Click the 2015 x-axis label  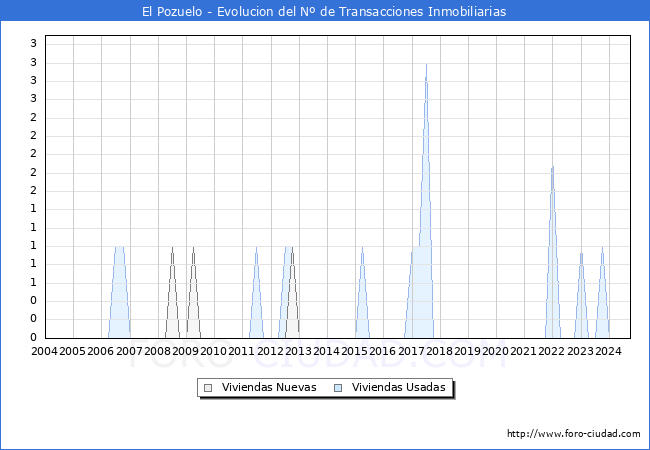coord(354,351)
